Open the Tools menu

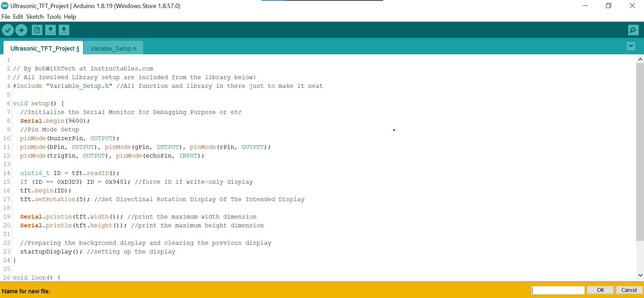(54, 17)
